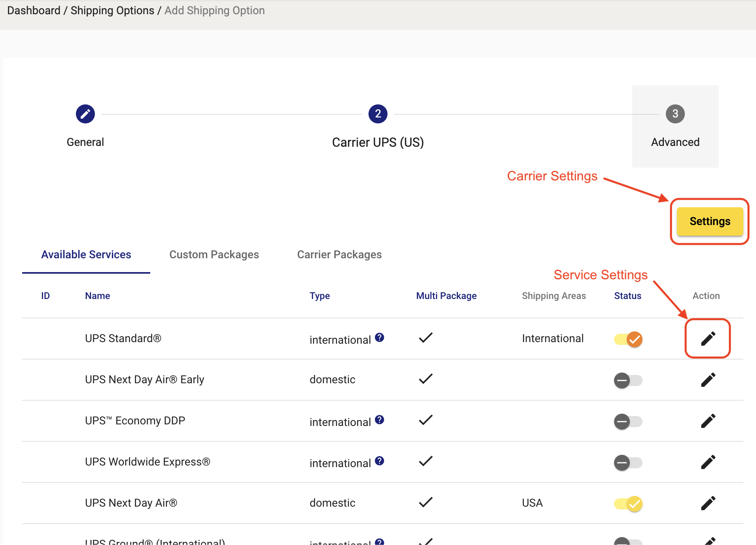
Task: Go to Dashboard breadcrumb
Action: point(34,11)
